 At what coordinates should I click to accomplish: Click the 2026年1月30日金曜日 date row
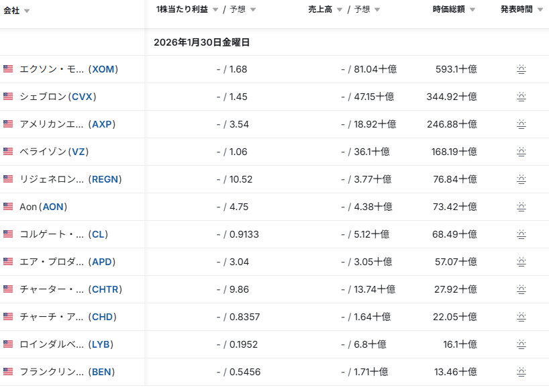(x=201, y=42)
